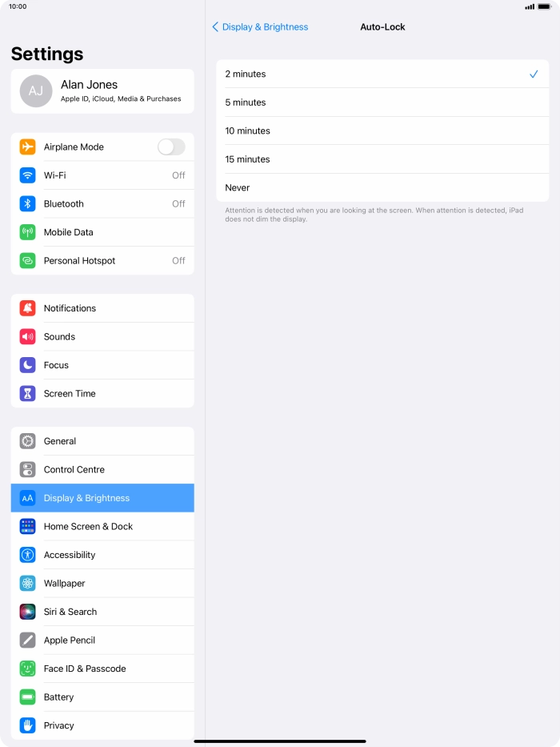Tap the Battery icon in sidebar

coord(28,697)
